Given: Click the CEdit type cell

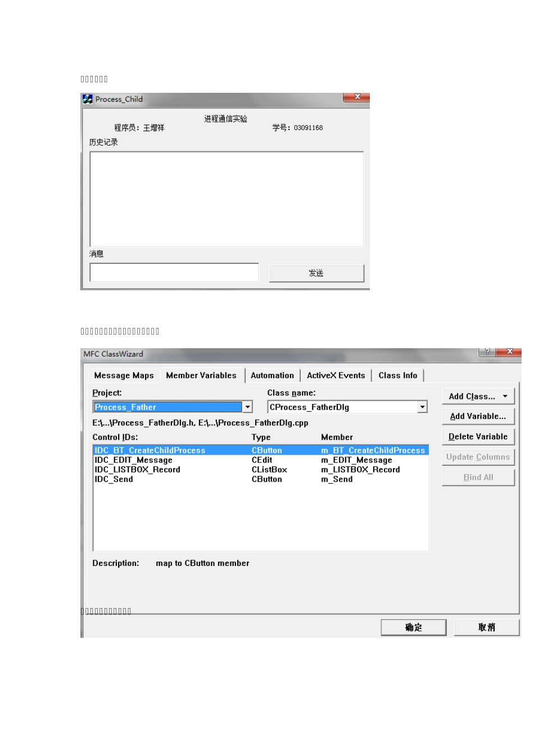Looking at the screenshot, I should [x=262, y=460].
